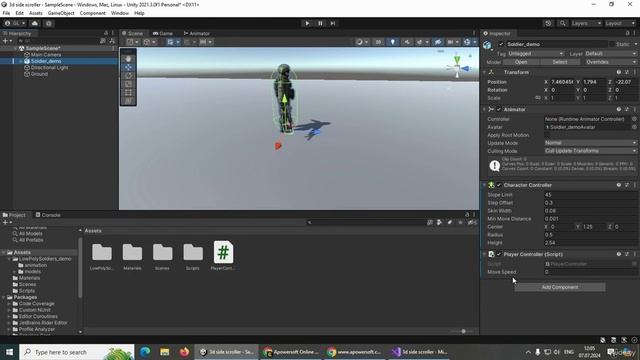The height and width of the screenshot is (360, 640).
Task: Expand the Soldier_demo item in Hierarchy
Action: click(x=21, y=61)
